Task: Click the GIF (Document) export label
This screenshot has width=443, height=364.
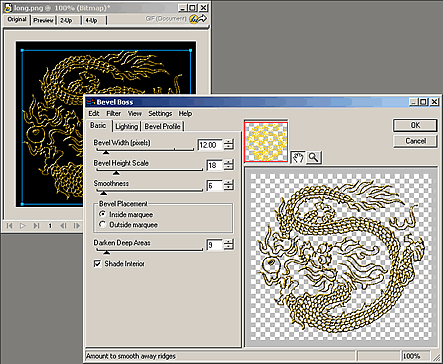Action: coord(166,19)
